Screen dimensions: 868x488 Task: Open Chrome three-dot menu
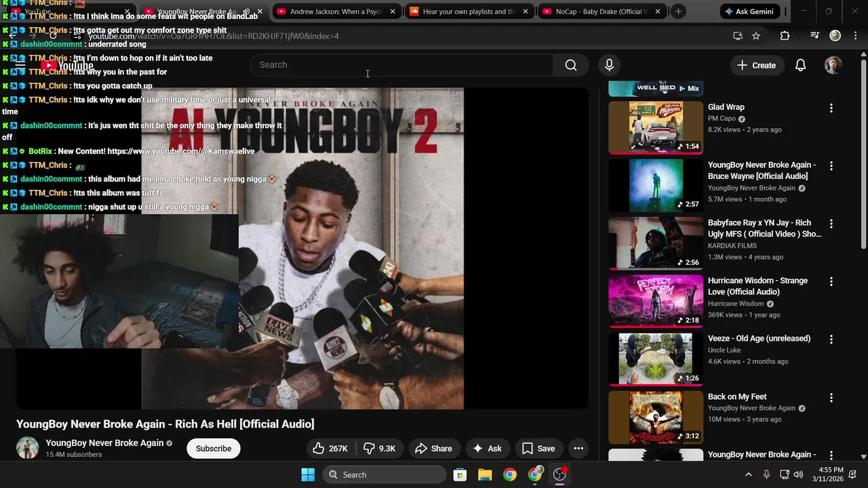click(854, 36)
